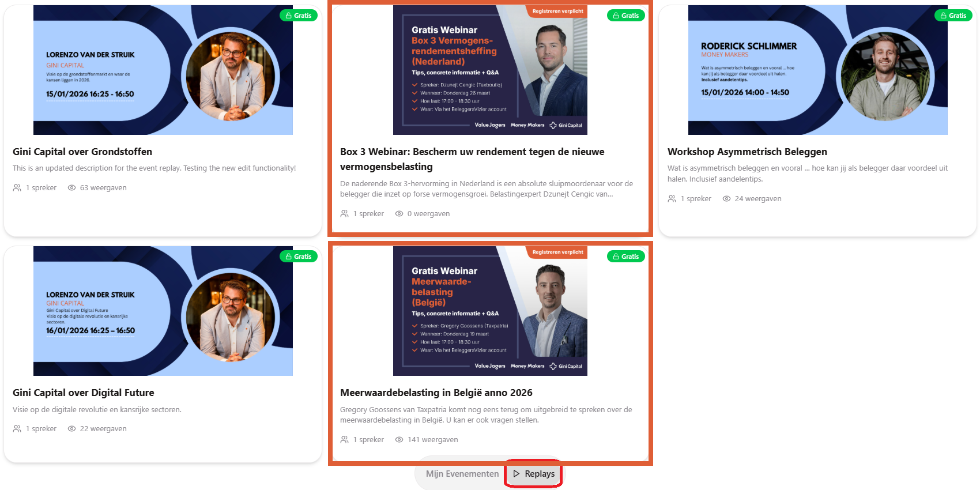980x490 pixels.
Task: Click the eye icon beside 141 weergaven
Action: [x=399, y=440]
